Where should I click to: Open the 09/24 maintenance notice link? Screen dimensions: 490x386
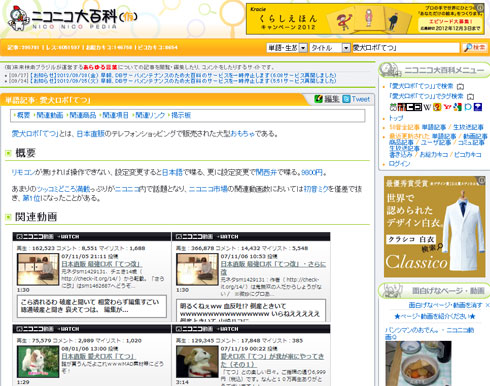pos(183,81)
